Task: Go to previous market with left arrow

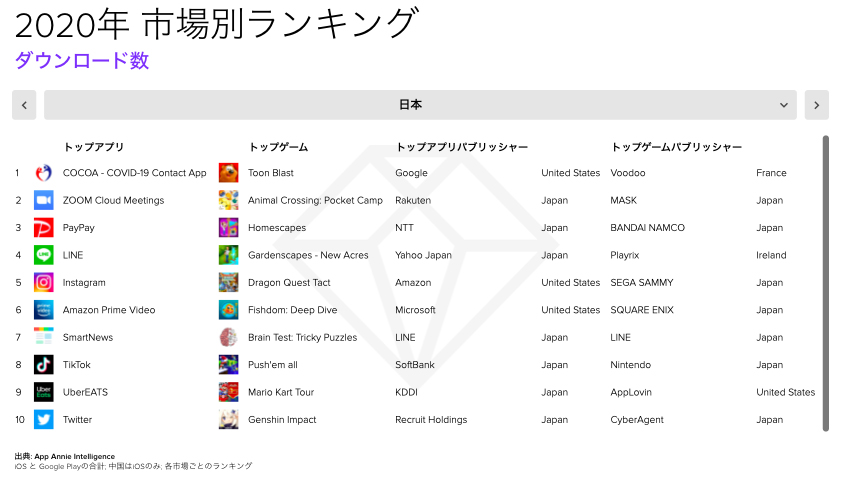Action: click(x=24, y=105)
